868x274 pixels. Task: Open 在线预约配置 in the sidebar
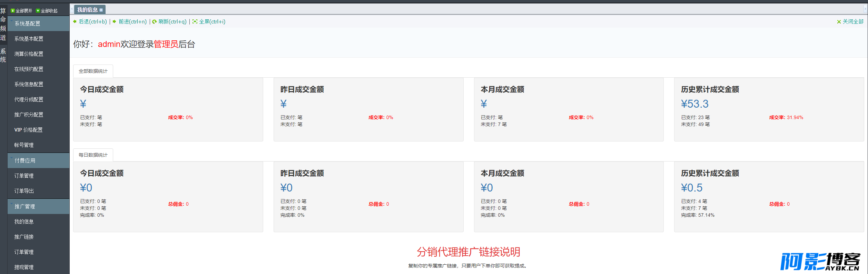click(x=29, y=69)
